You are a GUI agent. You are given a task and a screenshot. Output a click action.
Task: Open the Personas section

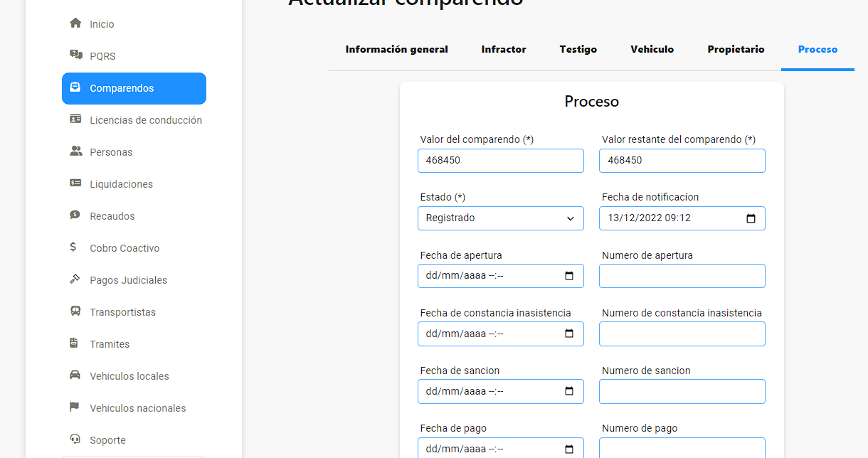pos(134,152)
